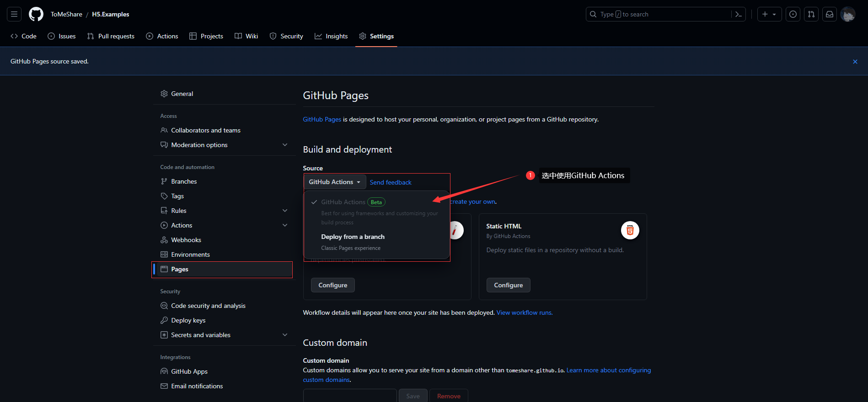This screenshot has width=868, height=402.
Task: Open the GitHub Apps settings
Action: 224,371
